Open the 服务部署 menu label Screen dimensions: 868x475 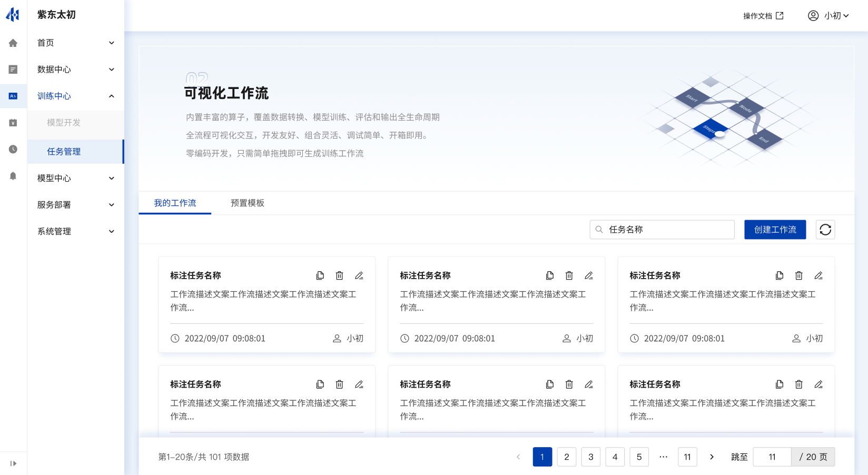[x=54, y=205]
